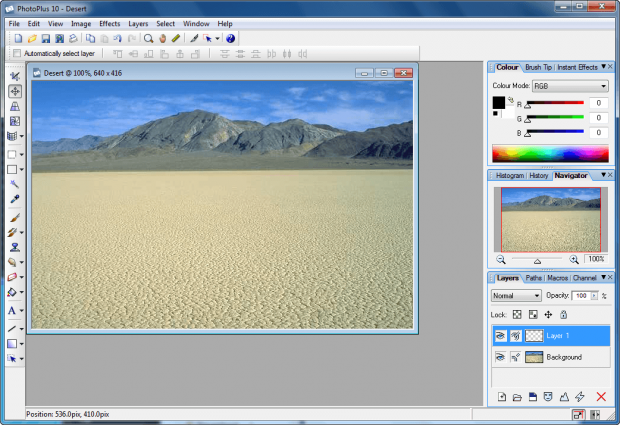Click the Save icon in the toolbar
Image resolution: width=620 pixels, height=425 pixels.
(x=46, y=38)
